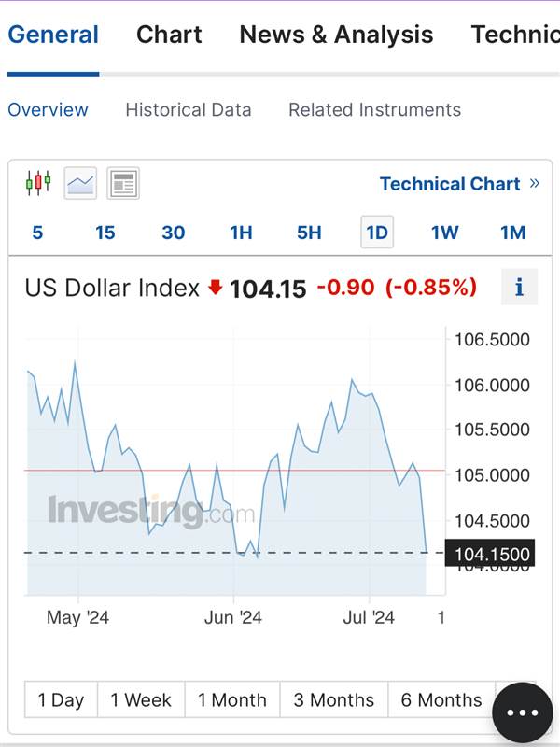Screen dimensions: 560x747
Task: Open the news table view icon
Action: pyautogui.click(x=123, y=183)
